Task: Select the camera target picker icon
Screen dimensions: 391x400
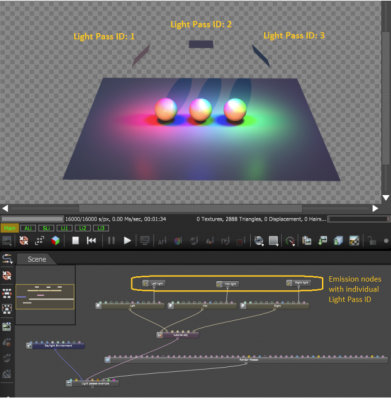Action: pyautogui.click(x=210, y=240)
